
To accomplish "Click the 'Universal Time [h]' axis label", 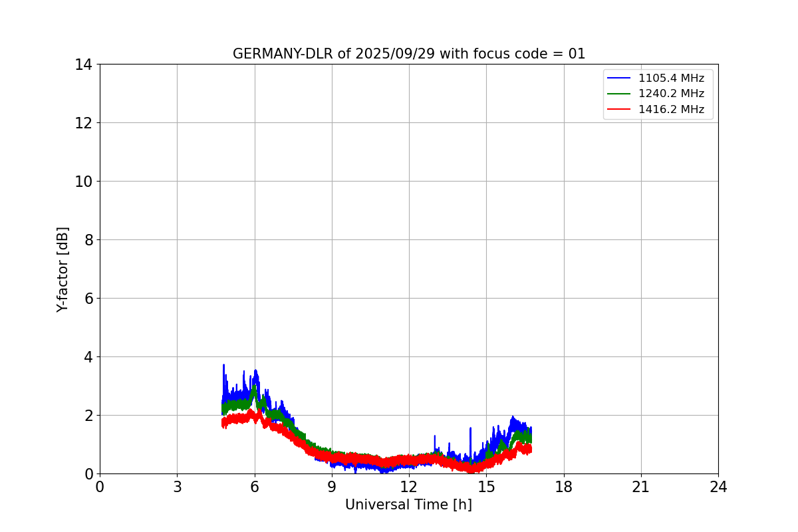I will coord(408,505).
